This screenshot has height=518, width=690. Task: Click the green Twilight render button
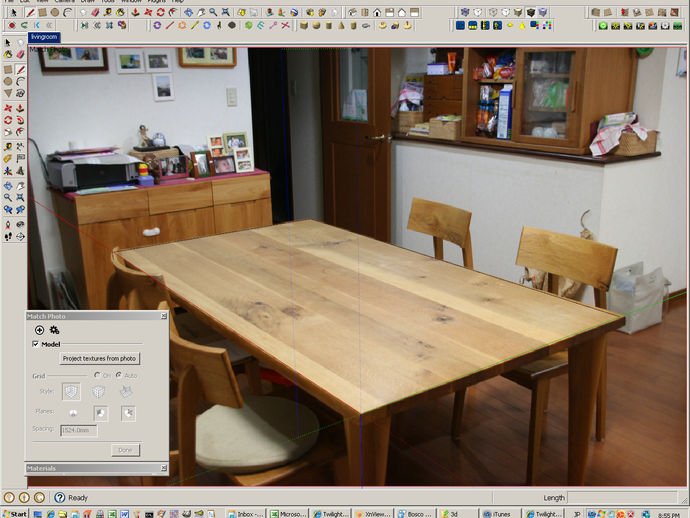603,26
